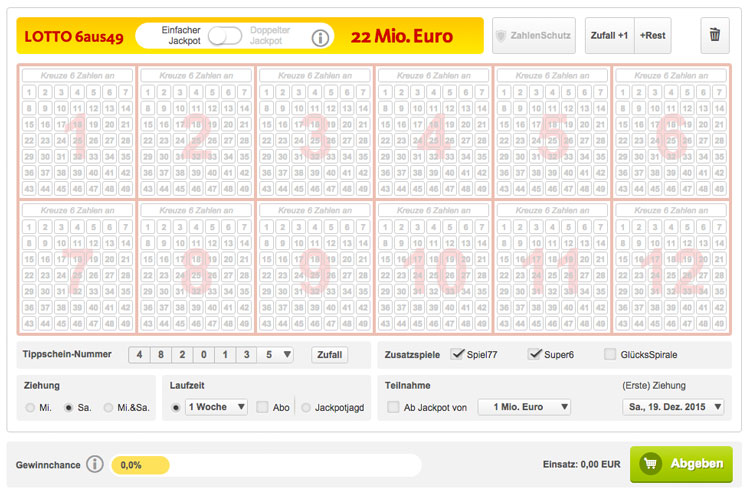Click 'Kreuze 6 Zahlen an' header of field 12
Image resolution: width=750 pixels, height=494 pixels.
(671, 210)
